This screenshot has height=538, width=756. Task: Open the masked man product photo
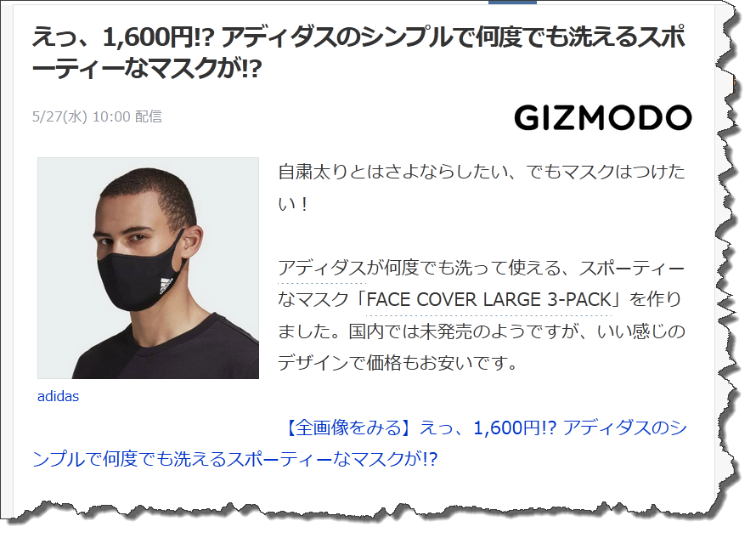tap(149, 268)
